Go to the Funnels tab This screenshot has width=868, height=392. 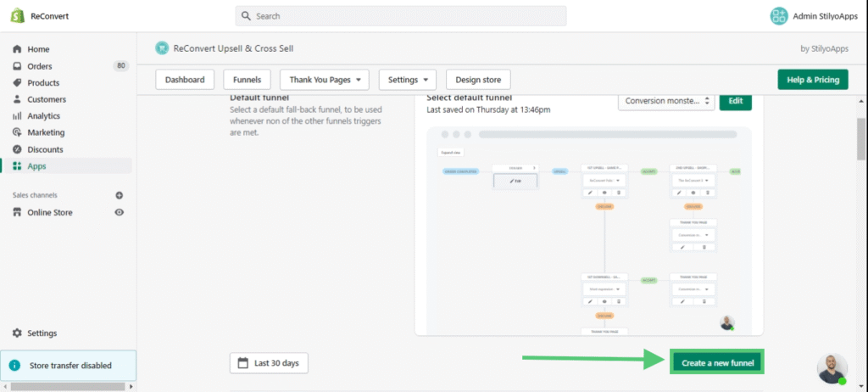247,80
